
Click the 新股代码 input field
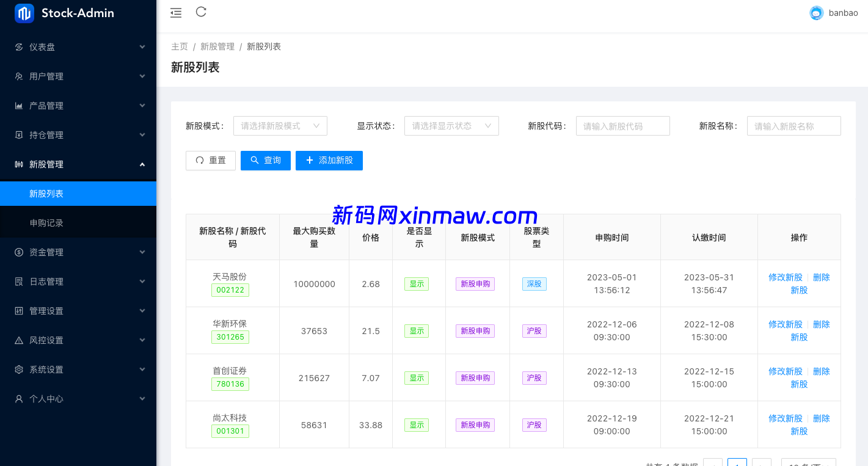point(622,126)
